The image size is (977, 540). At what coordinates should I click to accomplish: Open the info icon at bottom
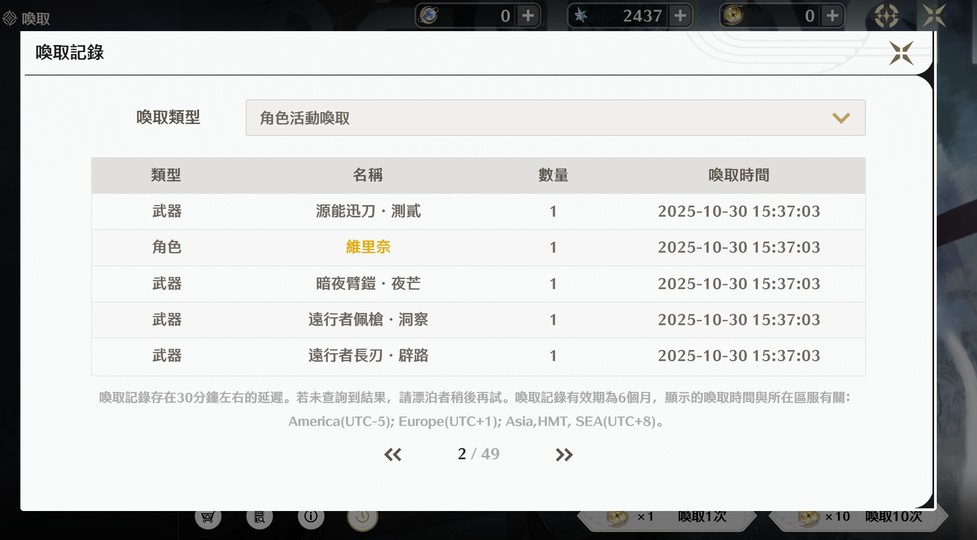[311, 517]
